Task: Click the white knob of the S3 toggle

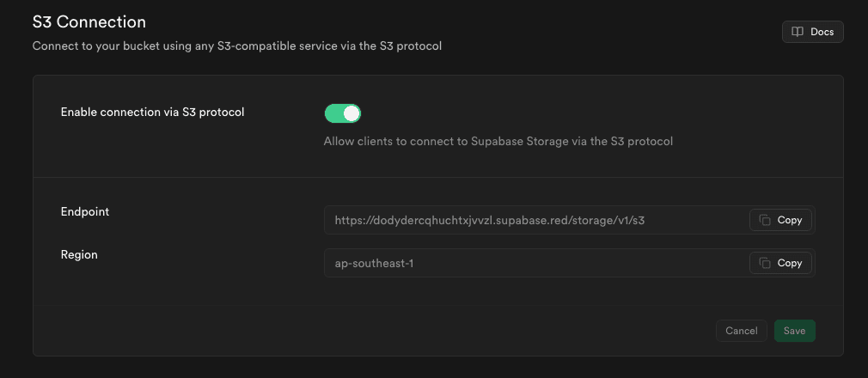Action: coord(351,113)
